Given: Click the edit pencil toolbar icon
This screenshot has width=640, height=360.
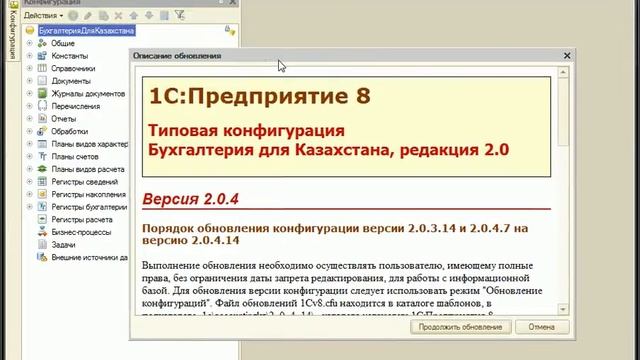Looking at the screenshot, I should 88,16.
